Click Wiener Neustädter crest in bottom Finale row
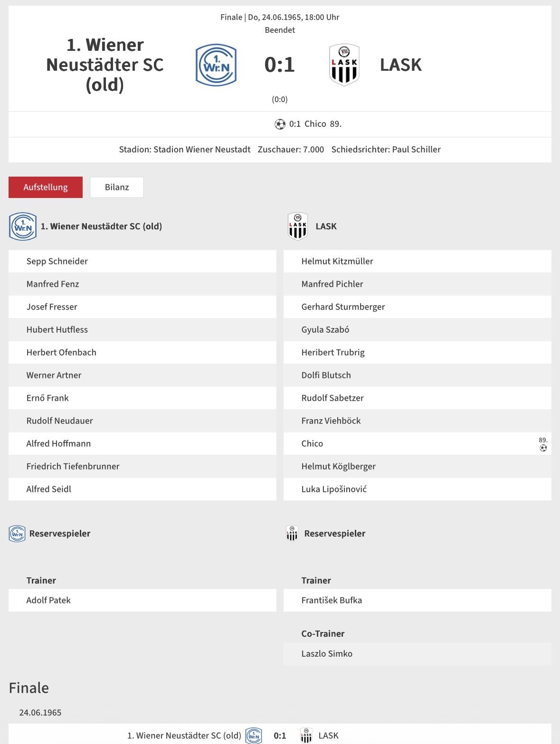Viewport: 560px width, 744px height. tap(254, 735)
